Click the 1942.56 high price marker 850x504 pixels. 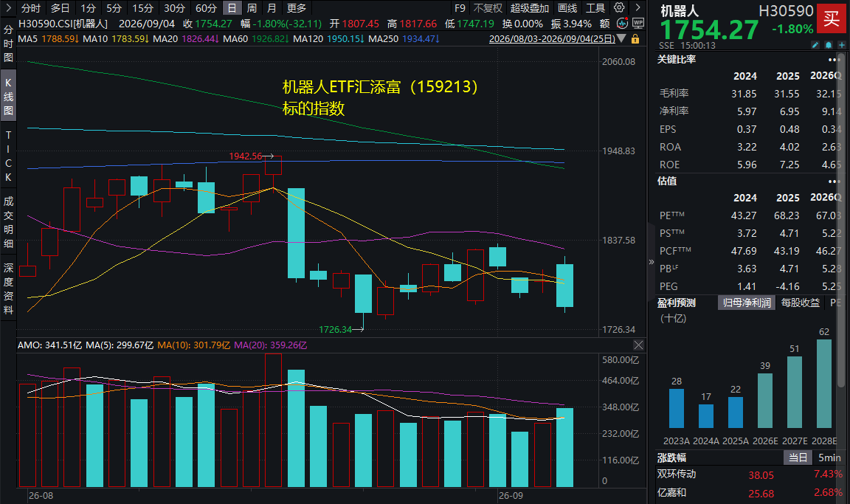[x=246, y=156]
